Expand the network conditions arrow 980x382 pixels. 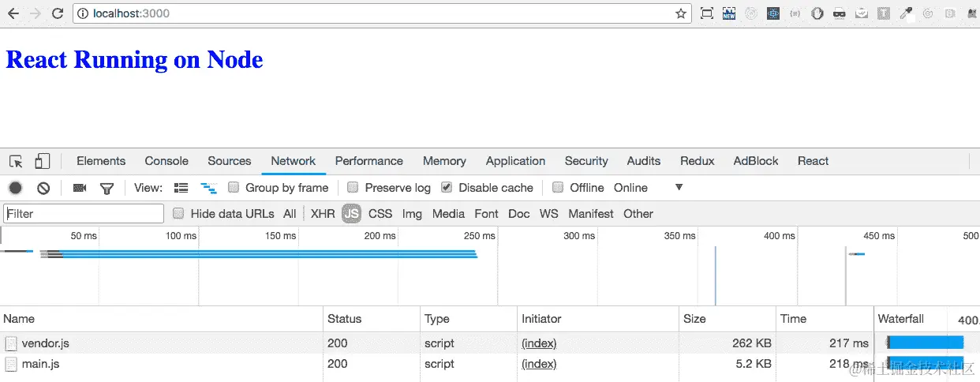pos(679,188)
